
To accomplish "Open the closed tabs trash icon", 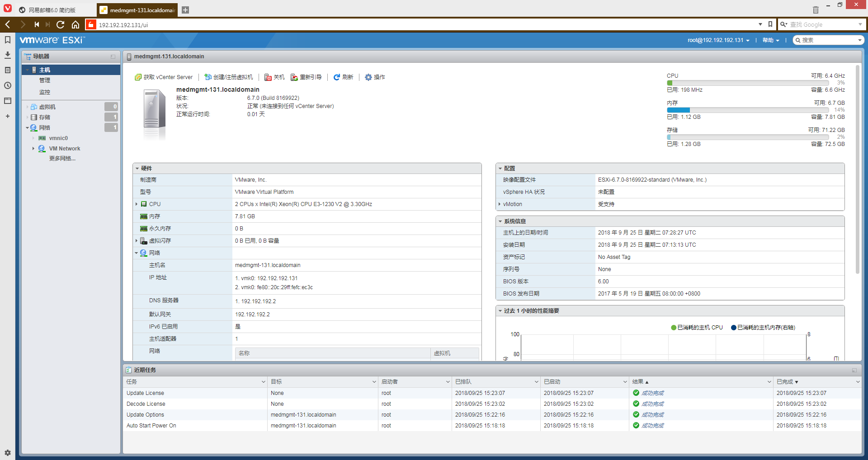I will [816, 9].
